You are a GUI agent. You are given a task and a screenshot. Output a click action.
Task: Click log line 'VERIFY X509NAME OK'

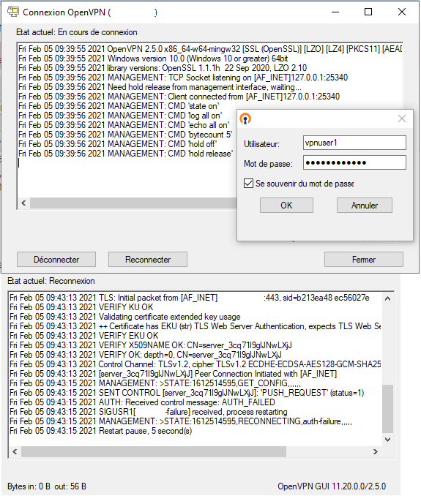click(x=151, y=346)
